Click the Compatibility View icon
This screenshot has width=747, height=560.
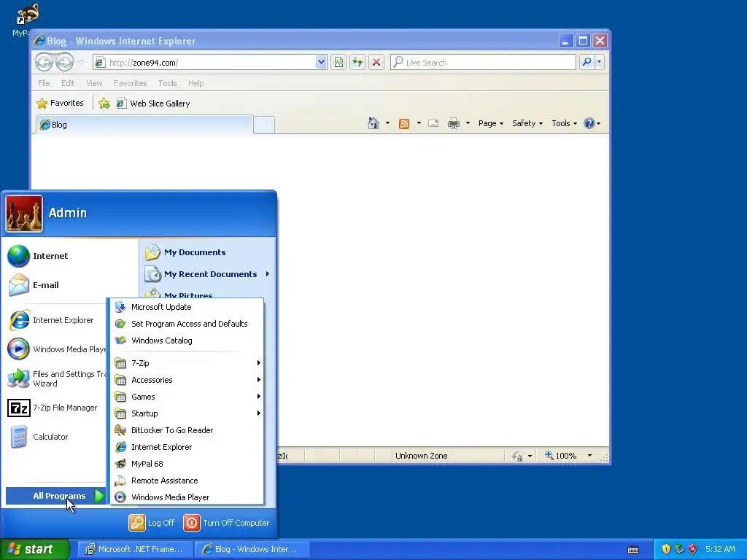(x=338, y=62)
